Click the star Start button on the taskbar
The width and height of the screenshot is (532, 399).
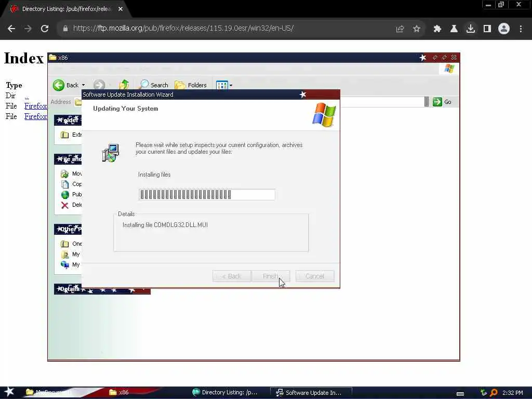point(9,392)
